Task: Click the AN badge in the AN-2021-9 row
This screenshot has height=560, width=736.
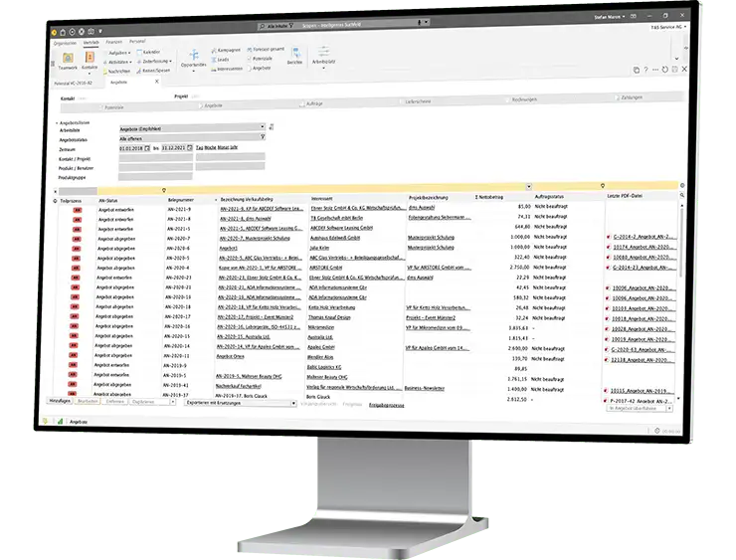Action: 77,210
